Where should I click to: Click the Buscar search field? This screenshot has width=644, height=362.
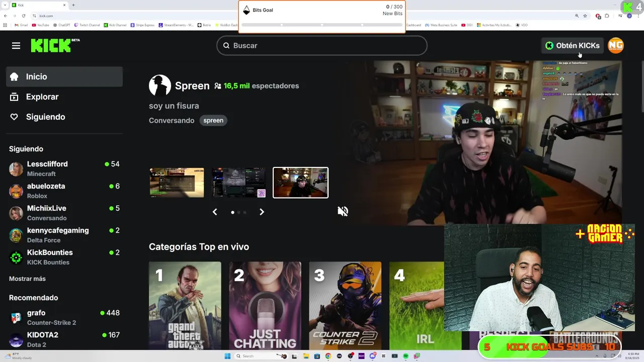point(322,45)
